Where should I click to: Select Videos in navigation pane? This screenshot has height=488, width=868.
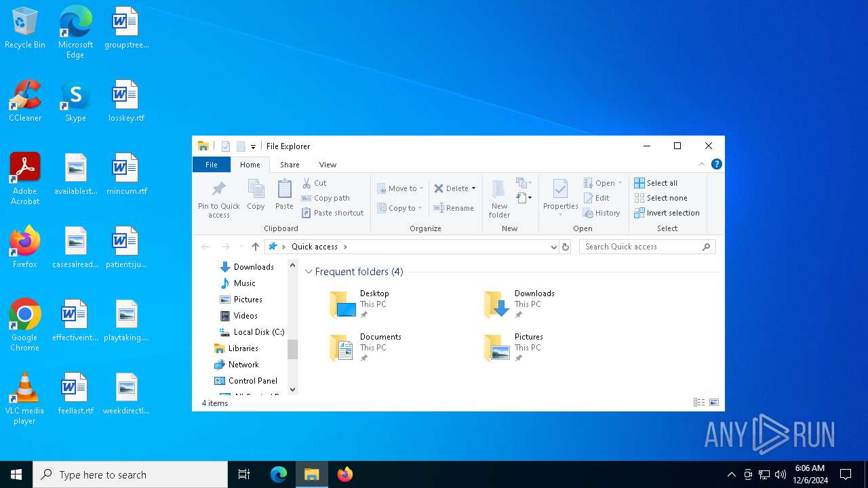tap(239, 316)
